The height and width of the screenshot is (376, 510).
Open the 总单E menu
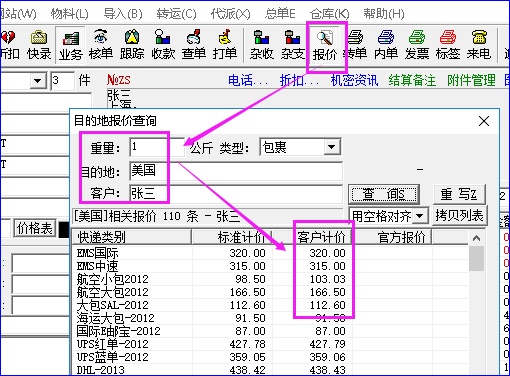coord(280,14)
